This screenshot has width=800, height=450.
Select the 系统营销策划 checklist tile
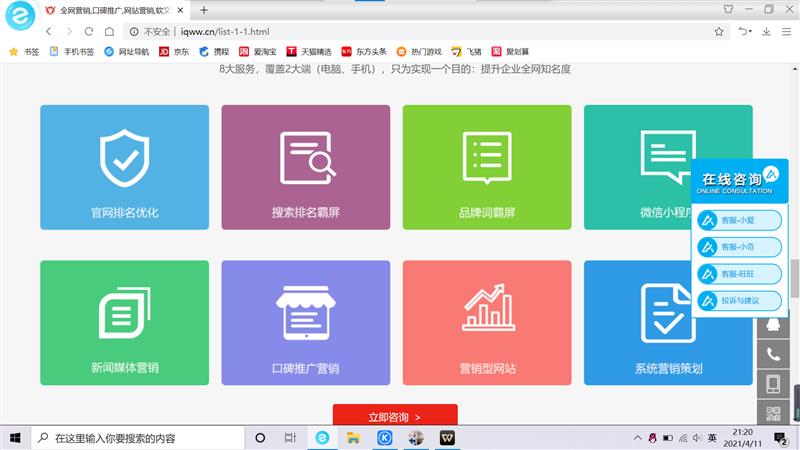point(668,322)
